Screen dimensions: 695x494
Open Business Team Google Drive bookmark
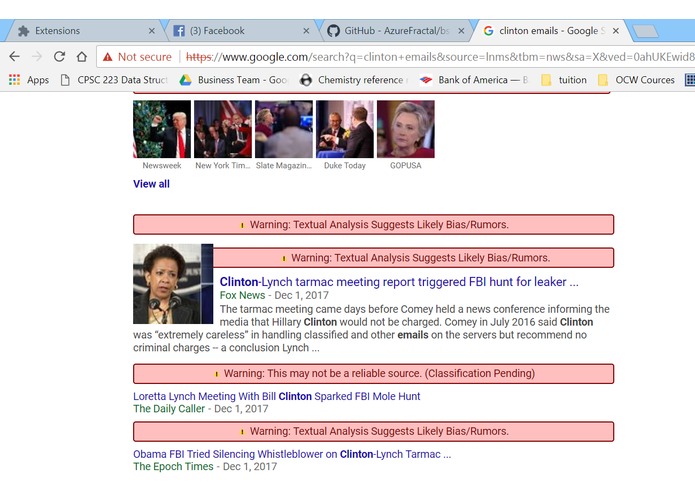(x=234, y=80)
